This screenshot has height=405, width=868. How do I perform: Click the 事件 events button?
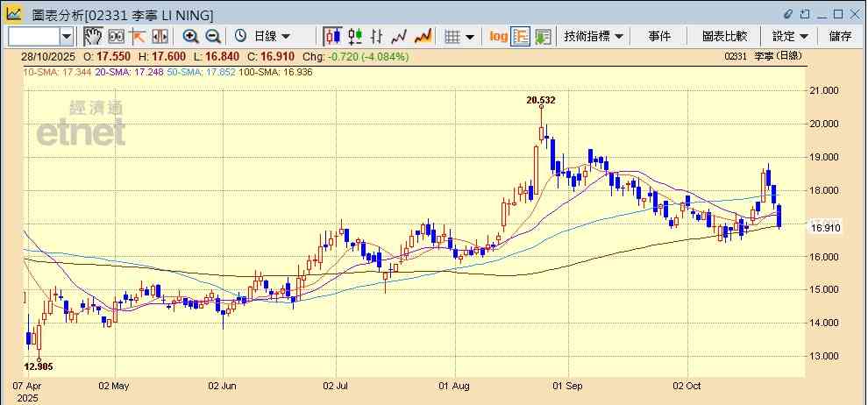(659, 36)
